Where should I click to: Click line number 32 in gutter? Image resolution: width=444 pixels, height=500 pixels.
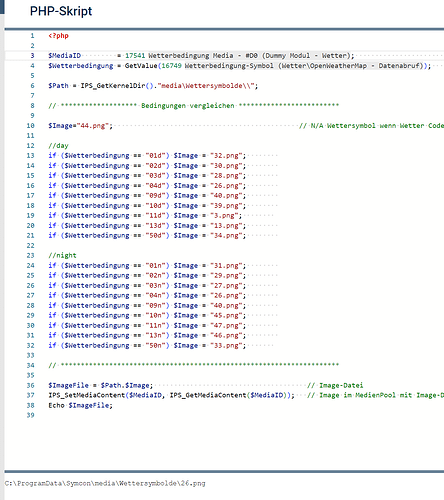pos(30,345)
